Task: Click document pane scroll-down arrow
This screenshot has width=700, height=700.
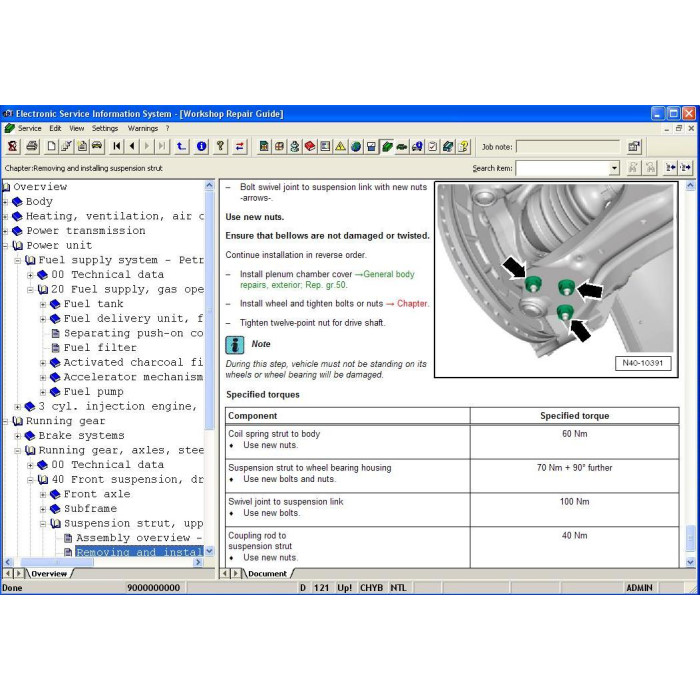Action: 690,562
